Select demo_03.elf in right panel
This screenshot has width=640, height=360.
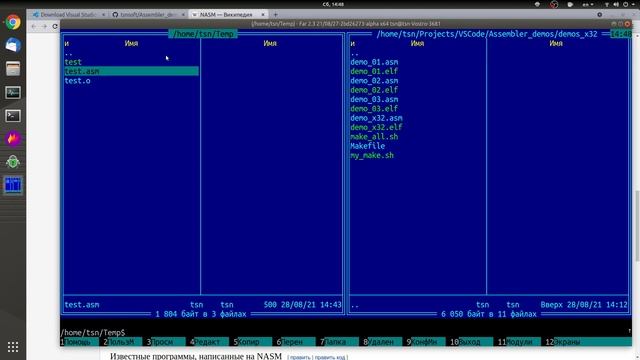pos(374,109)
